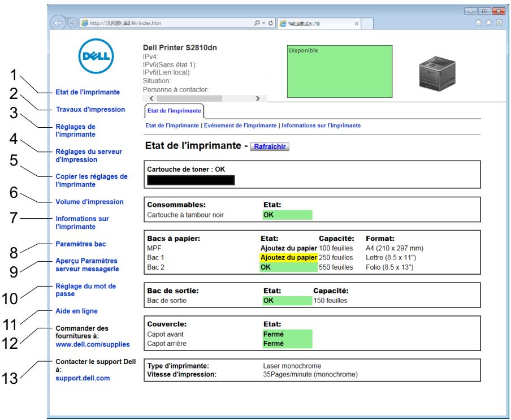The height and width of the screenshot is (420, 511).
Task: Click 'Dell Printer S2810dn' title
Action: pos(180,47)
